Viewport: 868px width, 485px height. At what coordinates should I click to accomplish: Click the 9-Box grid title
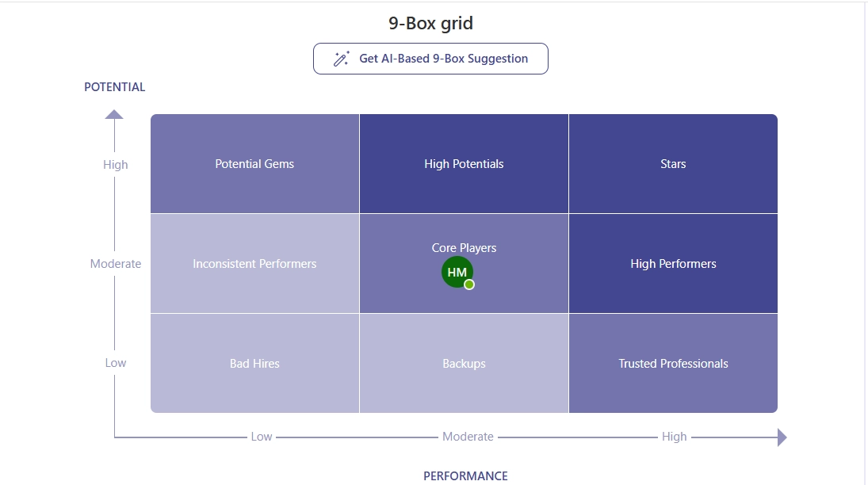coord(430,23)
